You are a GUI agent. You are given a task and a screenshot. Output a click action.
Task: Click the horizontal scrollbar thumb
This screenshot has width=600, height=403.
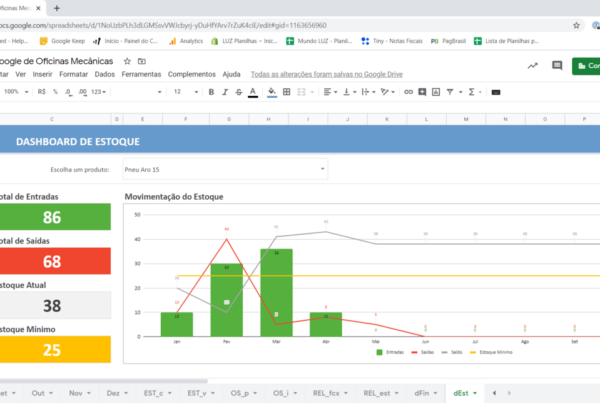pyautogui.click(x=104, y=381)
